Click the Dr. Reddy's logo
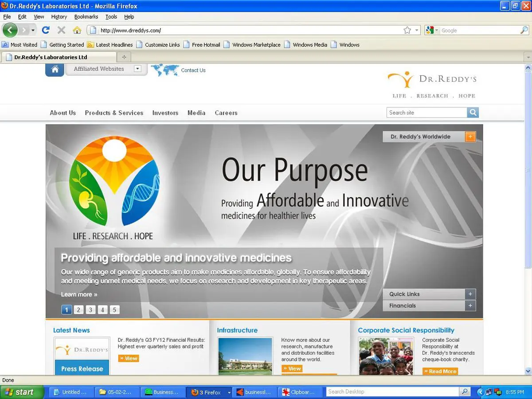 pyautogui.click(x=432, y=84)
